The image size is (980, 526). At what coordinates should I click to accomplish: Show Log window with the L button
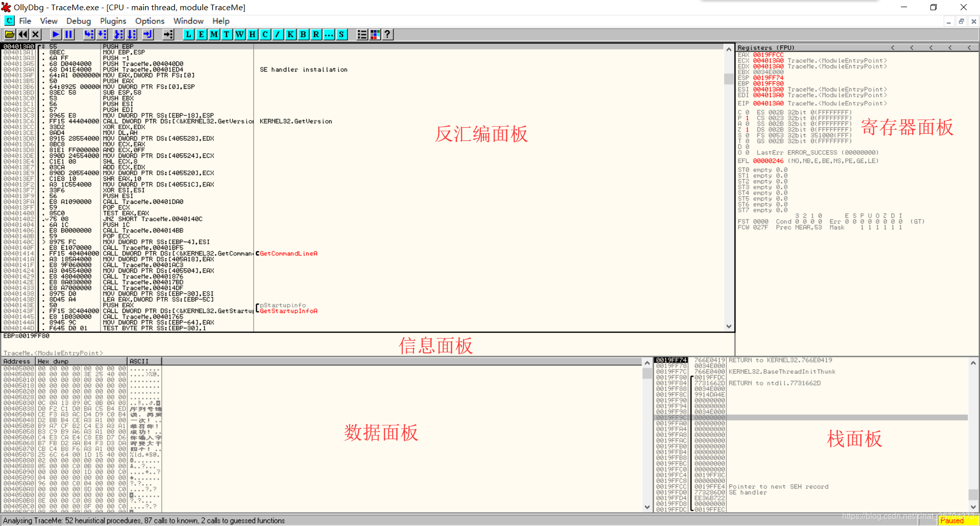point(188,34)
